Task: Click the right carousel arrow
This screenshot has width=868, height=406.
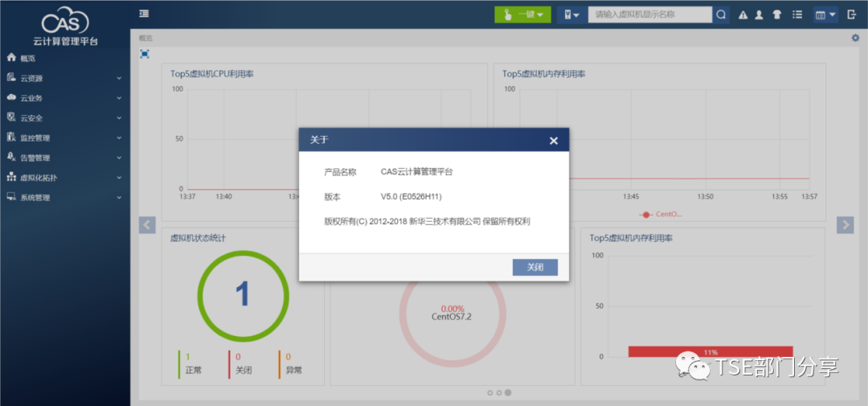Action: (x=845, y=225)
